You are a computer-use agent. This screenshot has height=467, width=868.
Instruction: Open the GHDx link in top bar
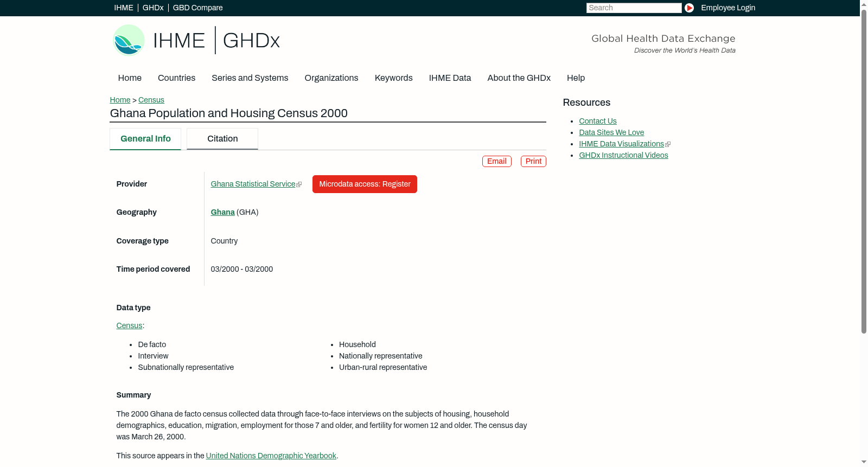[x=153, y=8]
